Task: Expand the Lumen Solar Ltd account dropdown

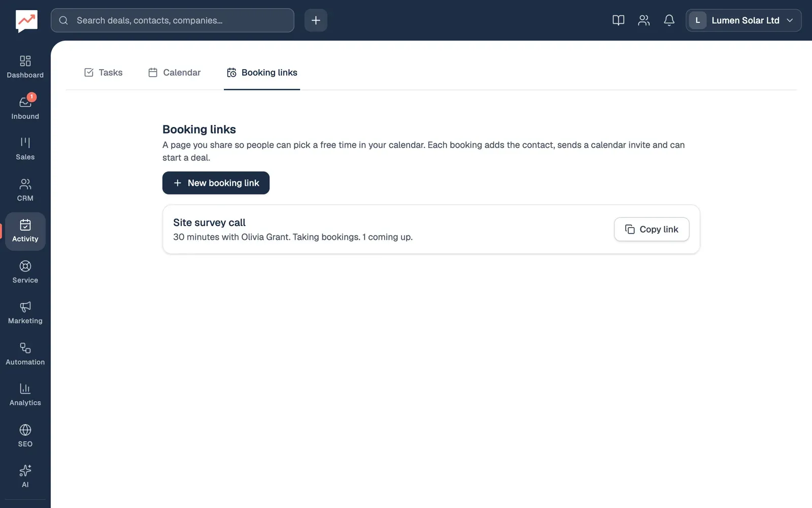Action: pos(743,20)
